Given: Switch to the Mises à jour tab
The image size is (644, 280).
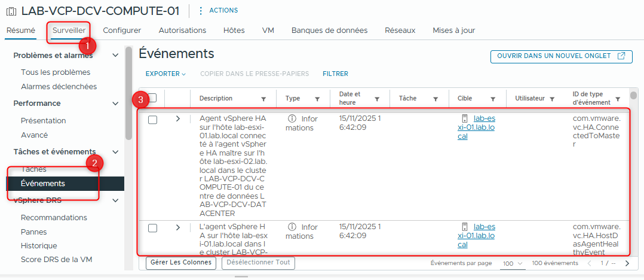Looking at the screenshot, I should coord(454,31).
